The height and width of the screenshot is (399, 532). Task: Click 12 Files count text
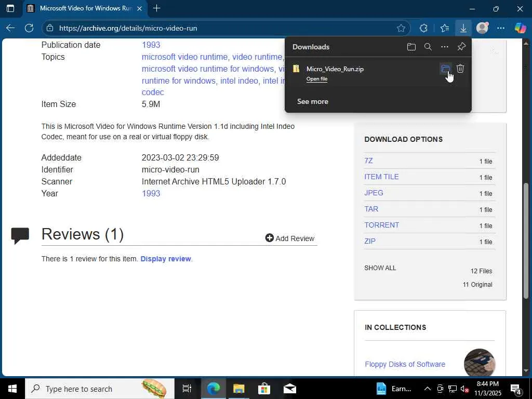tap(481, 271)
